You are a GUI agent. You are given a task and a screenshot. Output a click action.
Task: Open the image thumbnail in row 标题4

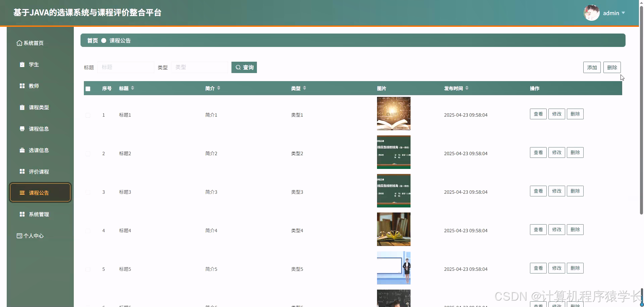coord(393,229)
